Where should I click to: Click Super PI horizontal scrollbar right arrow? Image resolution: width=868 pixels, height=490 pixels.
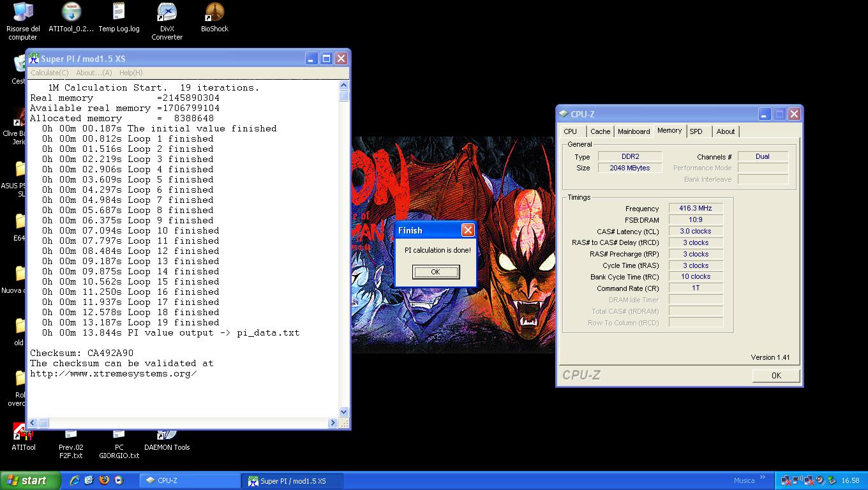click(x=333, y=423)
